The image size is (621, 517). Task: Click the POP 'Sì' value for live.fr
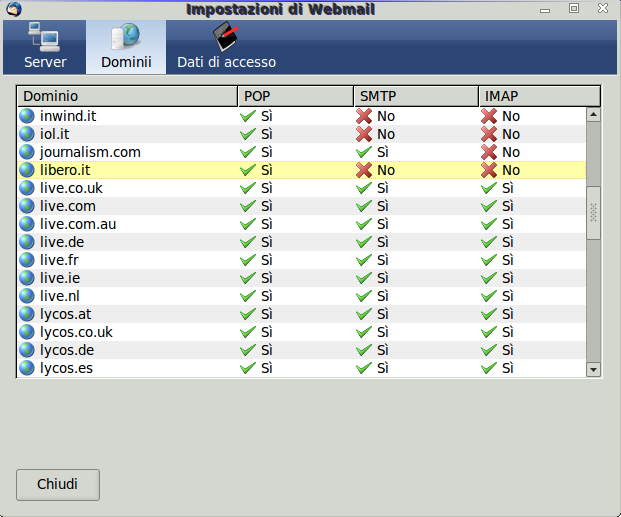[x=267, y=260]
